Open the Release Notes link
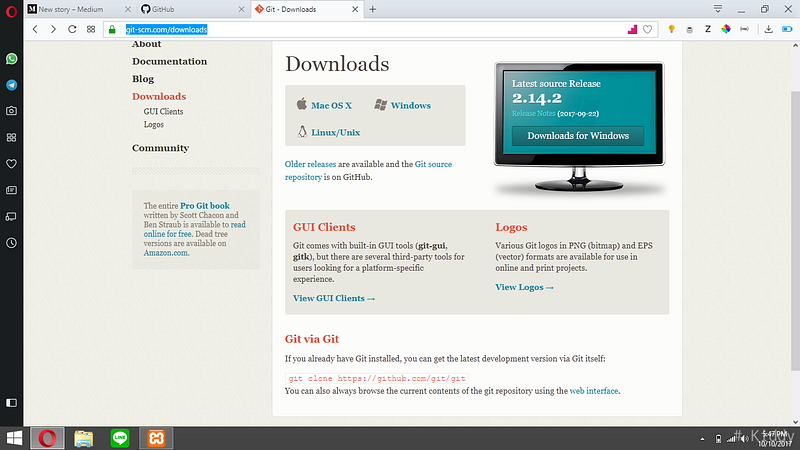The height and width of the screenshot is (450, 800). click(x=534, y=113)
